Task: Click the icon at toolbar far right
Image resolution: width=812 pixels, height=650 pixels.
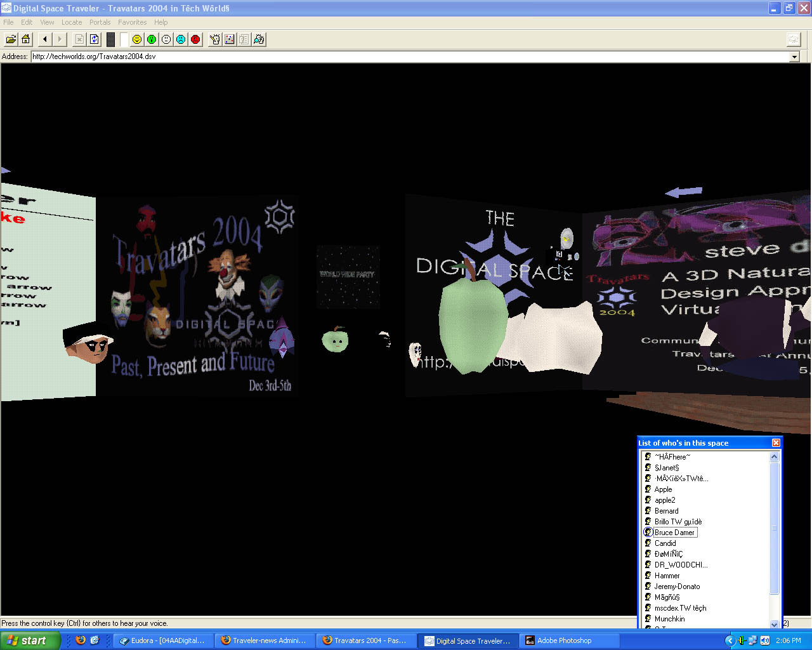Action: click(x=794, y=39)
